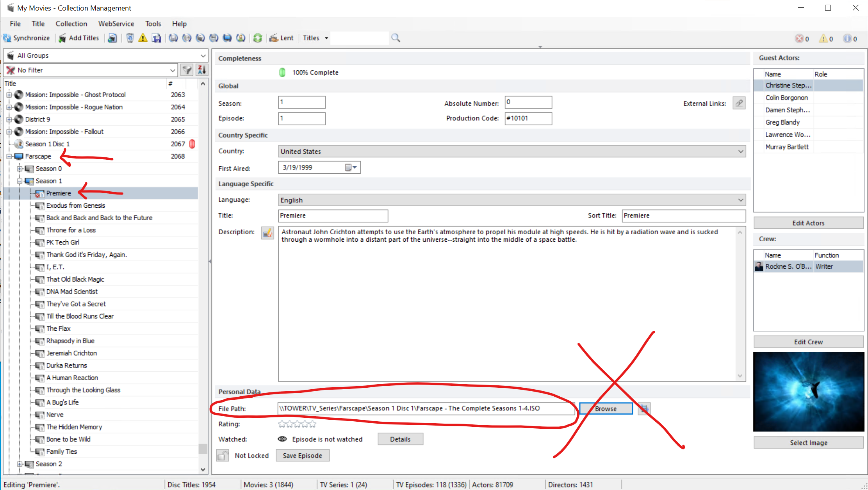This screenshot has width=868, height=490.
Task: Collapse the Season 1 tree node
Action: (x=20, y=181)
